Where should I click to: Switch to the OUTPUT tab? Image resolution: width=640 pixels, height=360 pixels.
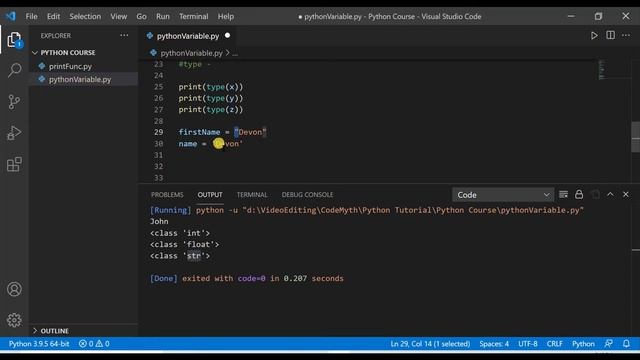click(210, 195)
